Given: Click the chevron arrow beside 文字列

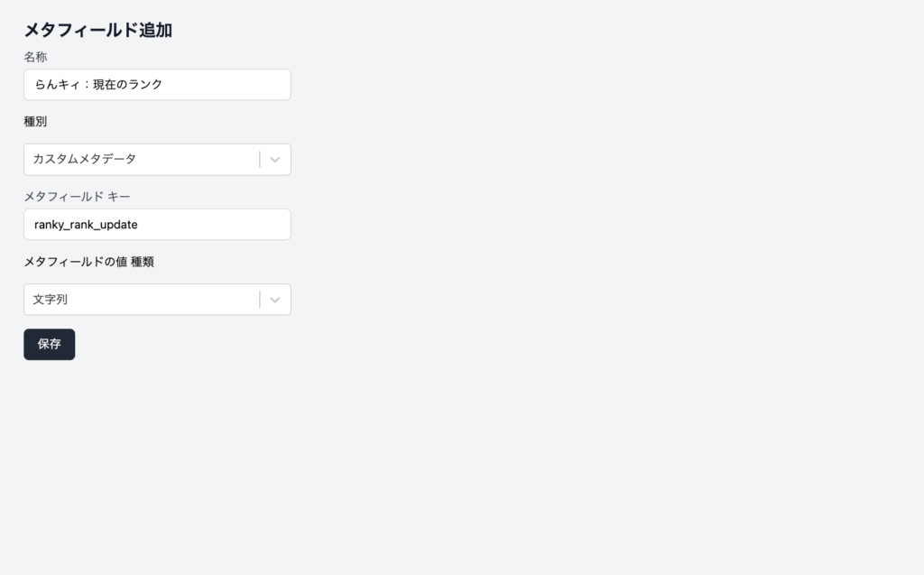Looking at the screenshot, I should 275,300.
